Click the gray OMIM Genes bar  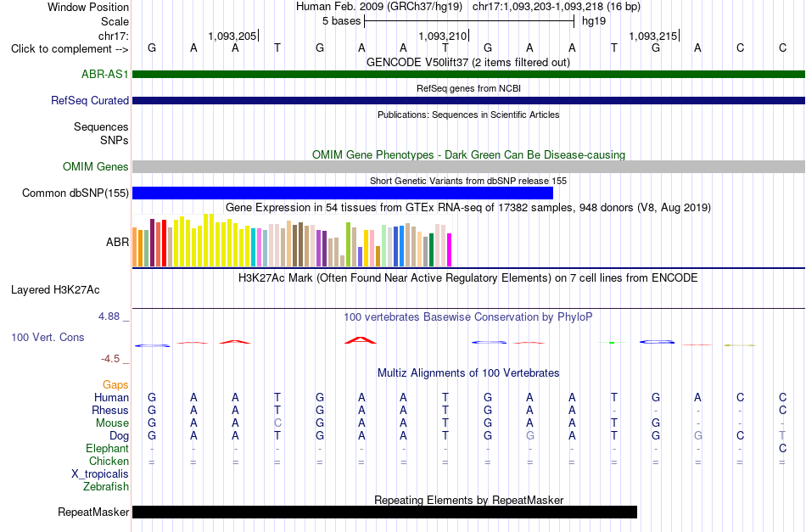coord(468,166)
